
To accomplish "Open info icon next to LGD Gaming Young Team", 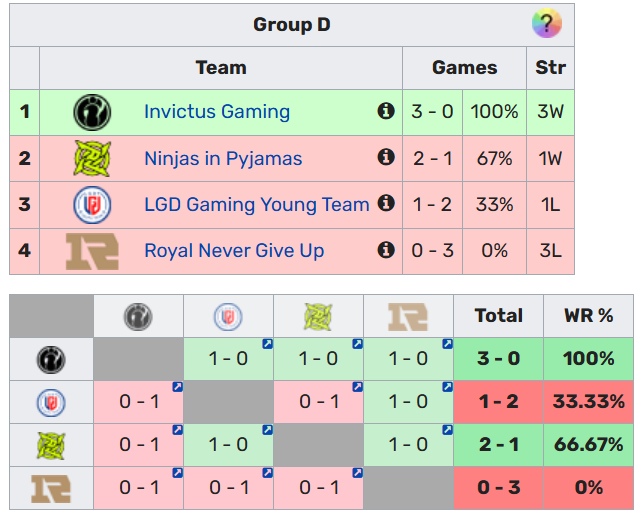I will (x=386, y=203).
